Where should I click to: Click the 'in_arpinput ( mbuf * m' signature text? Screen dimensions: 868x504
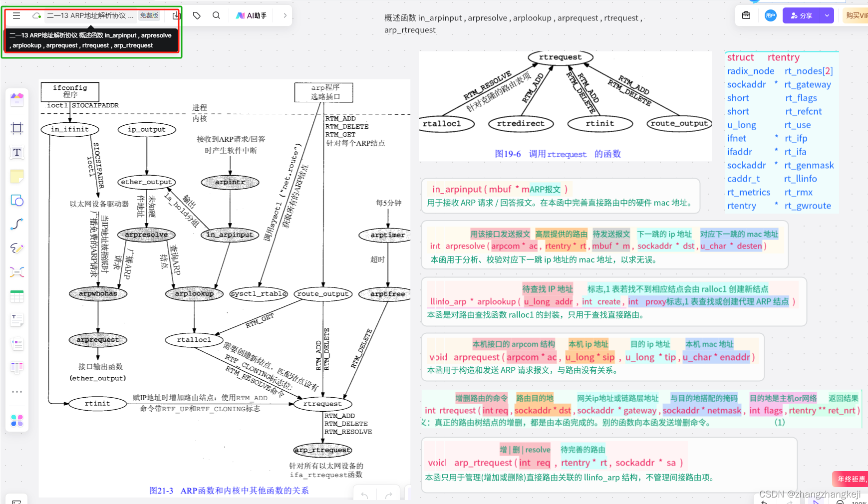click(x=480, y=189)
